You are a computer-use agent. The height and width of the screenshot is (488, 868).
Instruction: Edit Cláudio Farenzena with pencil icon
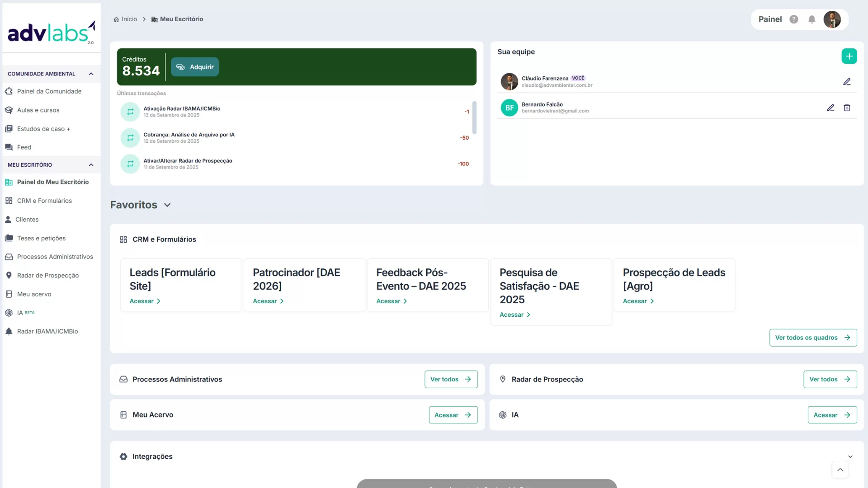[x=846, y=82]
